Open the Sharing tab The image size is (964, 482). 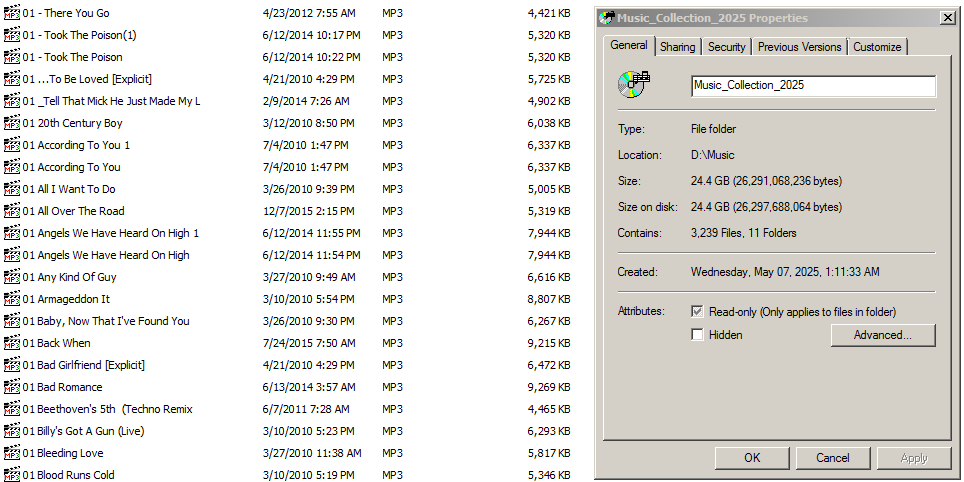click(x=678, y=47)
